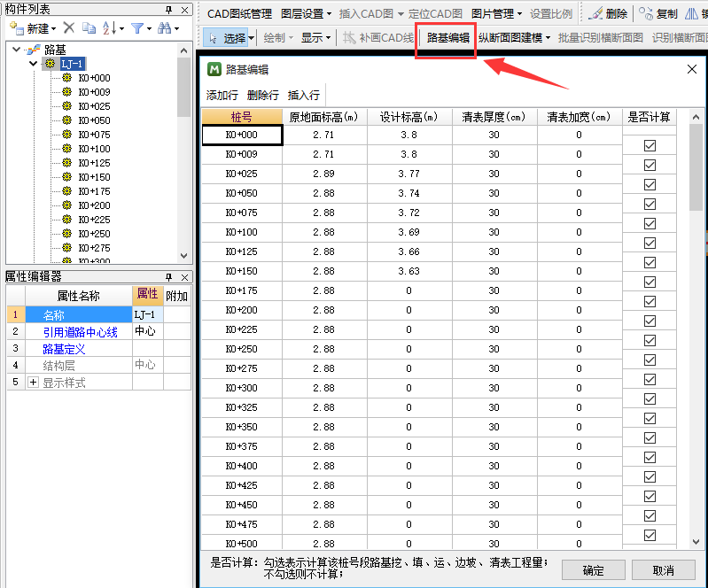Image resolution: width=708 pixels, height=588 pixels.
Task: Uncheck 是否计算 checkbox for row K0+000
Action: coord(650,145)
